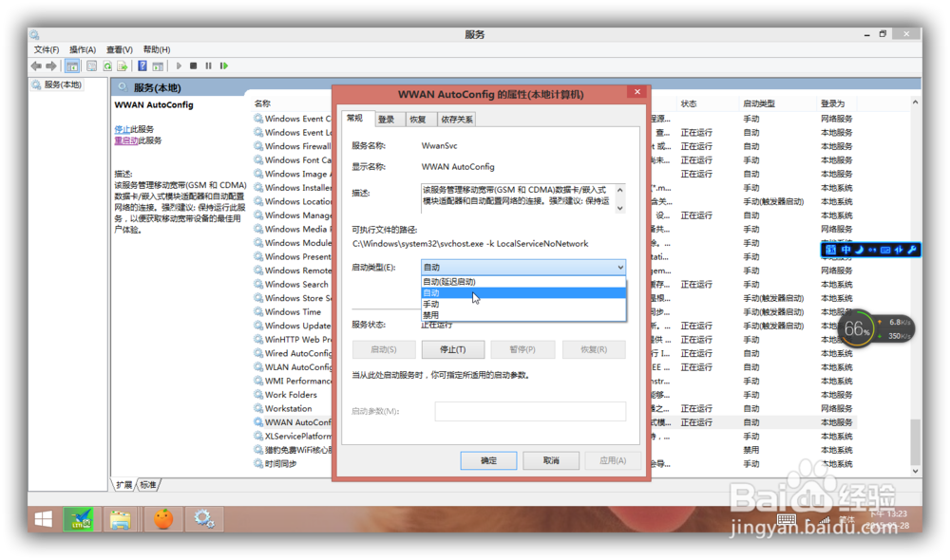
Task: Click the 名称 column header
Action: coord(262,103)
